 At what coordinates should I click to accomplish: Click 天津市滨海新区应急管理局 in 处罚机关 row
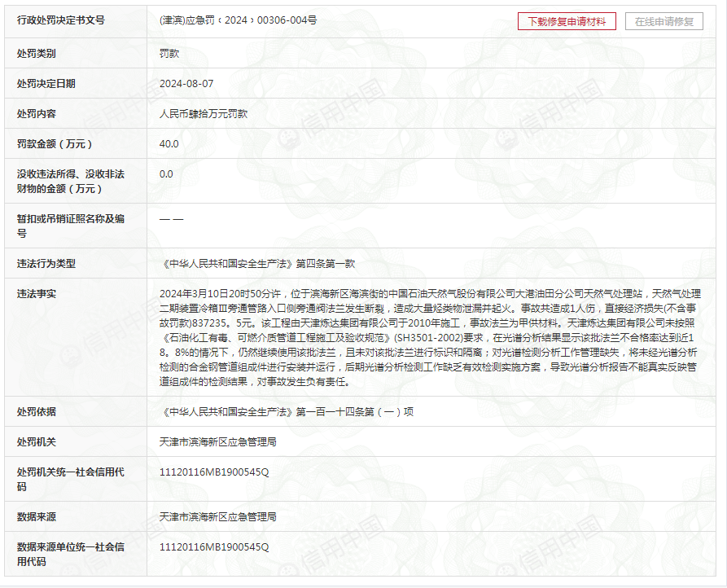[218, 441]
